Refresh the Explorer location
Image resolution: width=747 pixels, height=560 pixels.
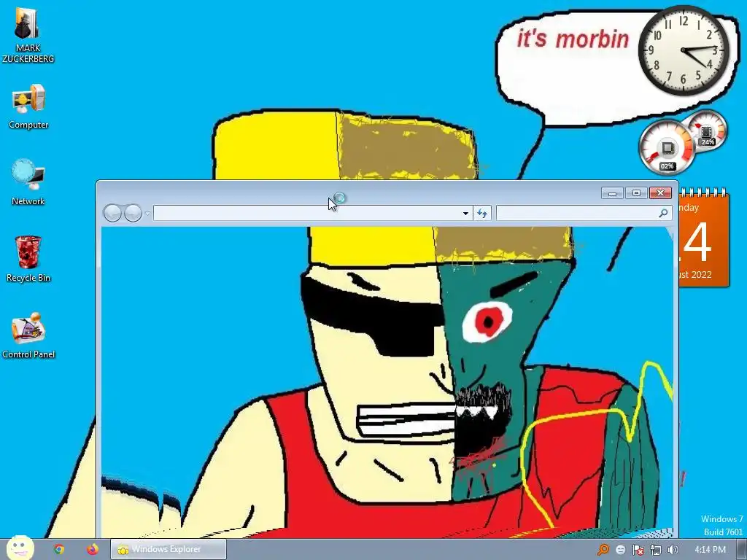click(482, 214)
